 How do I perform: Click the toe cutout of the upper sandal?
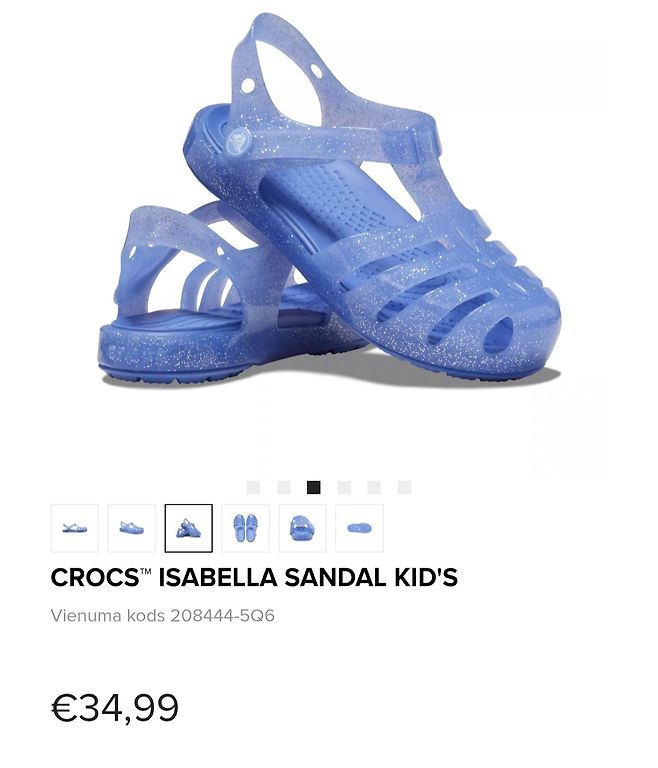tap(498, 336)
